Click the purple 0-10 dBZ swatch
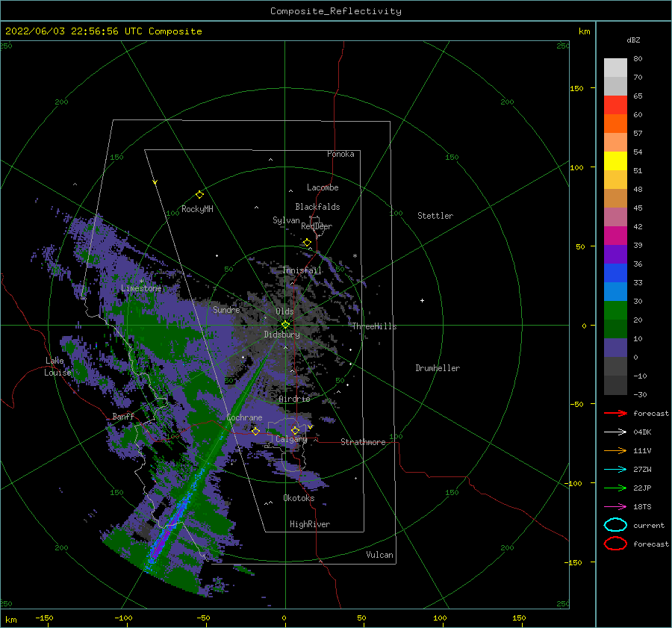This screenshot has height=628, width=672. [x=615, y=348]
